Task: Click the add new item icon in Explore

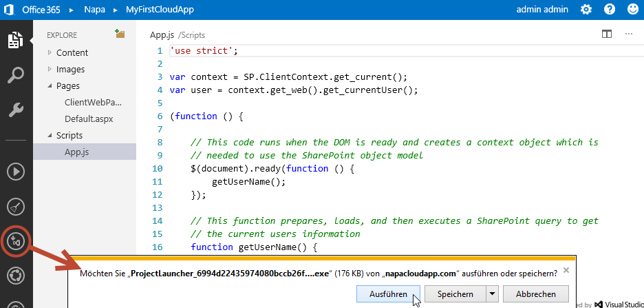Action: point(120,34)
